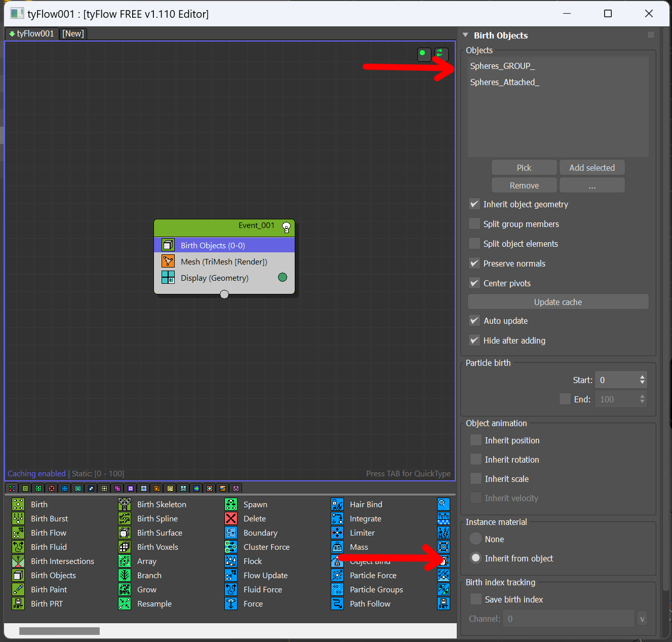This screenshot has width=672, height=642.
Task: Select the Birth Fluid operator icon
Action: click(18, 547)
